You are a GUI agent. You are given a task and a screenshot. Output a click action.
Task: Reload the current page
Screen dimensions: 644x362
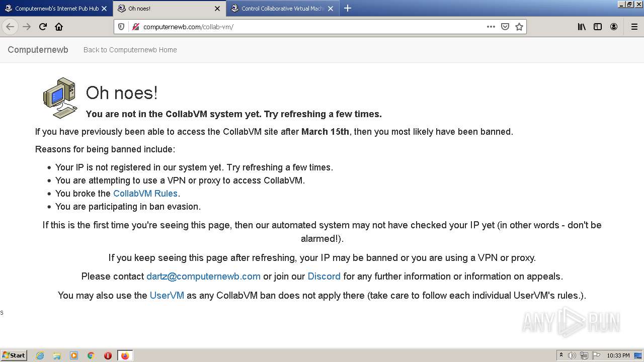pos(43,27)
